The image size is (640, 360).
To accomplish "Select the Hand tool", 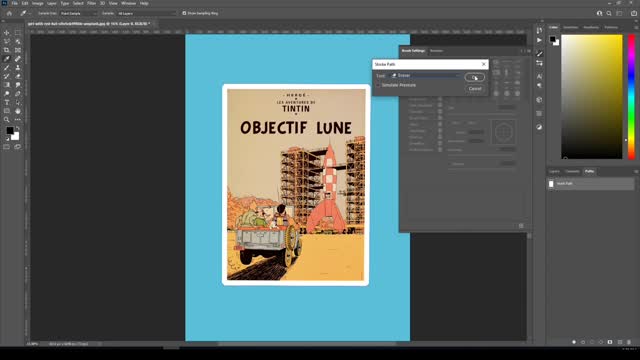I will tap(18, 111).
